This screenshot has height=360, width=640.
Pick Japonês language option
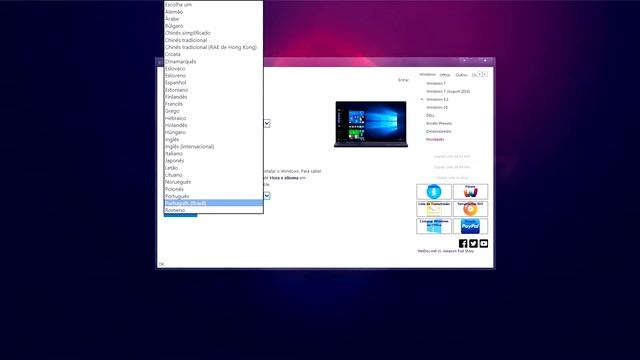tap(213, 160)
